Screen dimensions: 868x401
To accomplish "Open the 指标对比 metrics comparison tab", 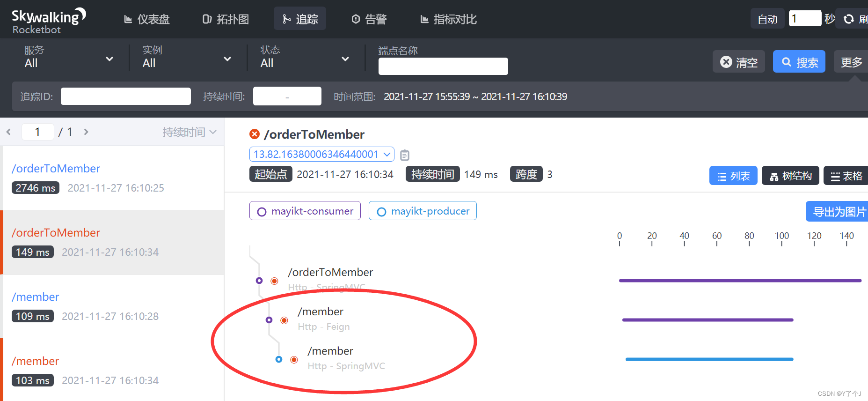I will 448,19.
